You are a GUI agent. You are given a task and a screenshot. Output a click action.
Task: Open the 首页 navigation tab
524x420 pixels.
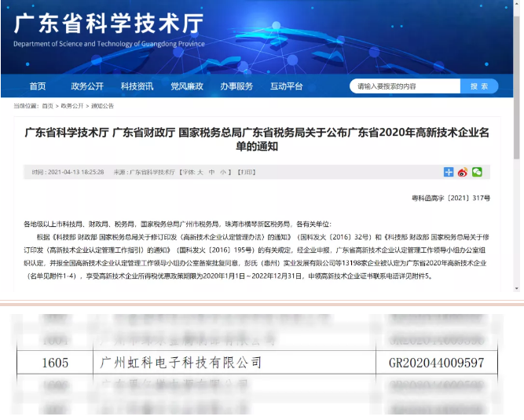[38, 86]
